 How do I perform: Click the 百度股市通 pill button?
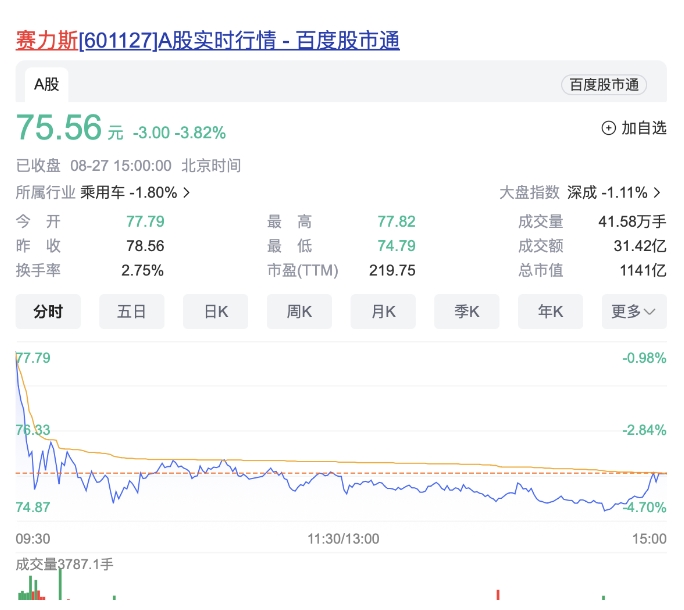tap(604, 85)
